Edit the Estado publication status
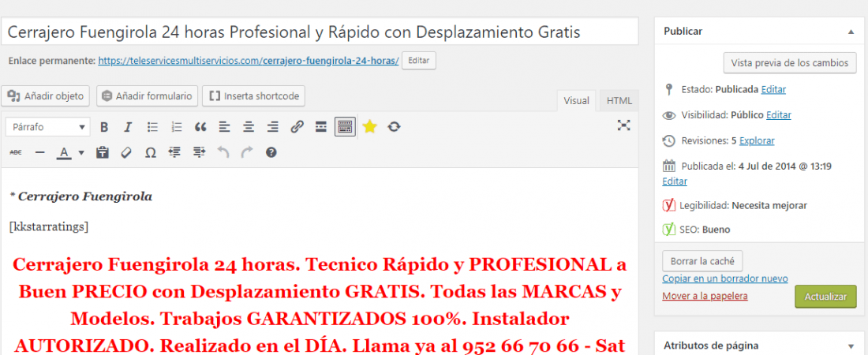 (x=773, y=89)
